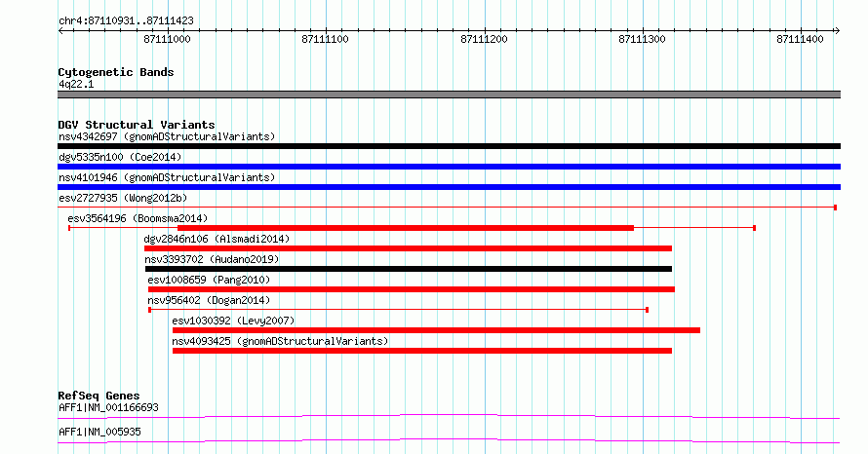Click the thick red esv3564196 variant bar
The height and width of the screenshot is (454, 868).
(406, 228)
